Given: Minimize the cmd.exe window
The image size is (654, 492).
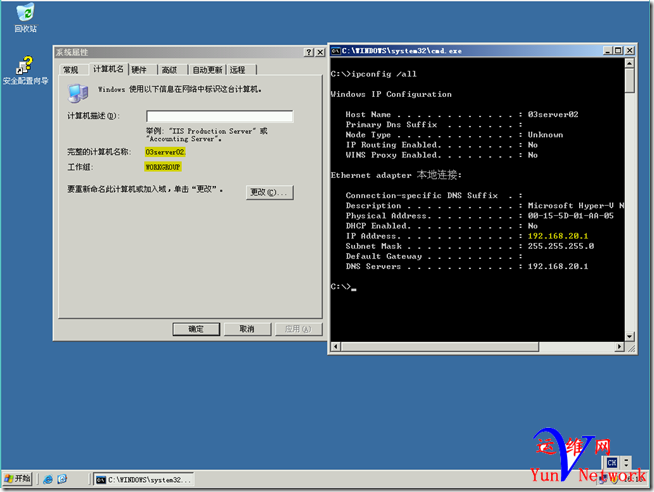Looking at the screenshot, I should pyautogui.click(x=608, y=51).
